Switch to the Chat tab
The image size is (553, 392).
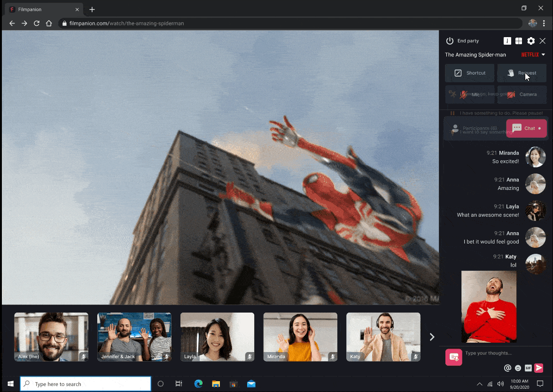(x=526, y=128)
